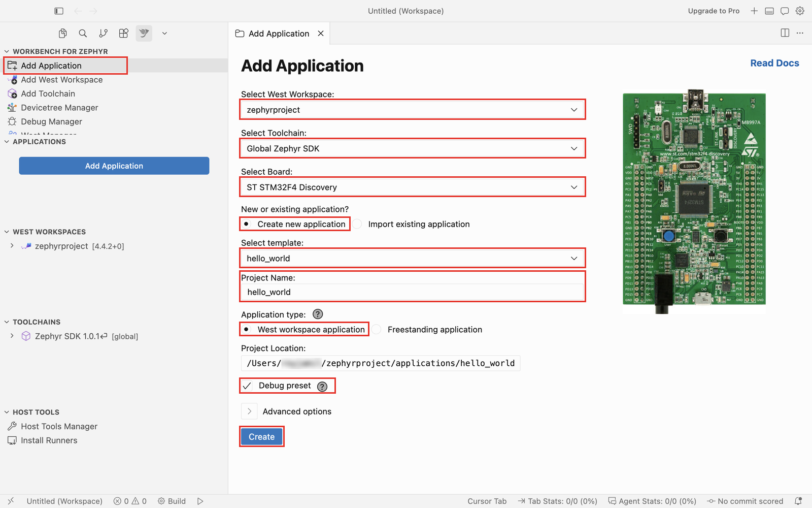812x508 pixels.
Task: Open the Select Board dropdown
Action: coord(413,187)
